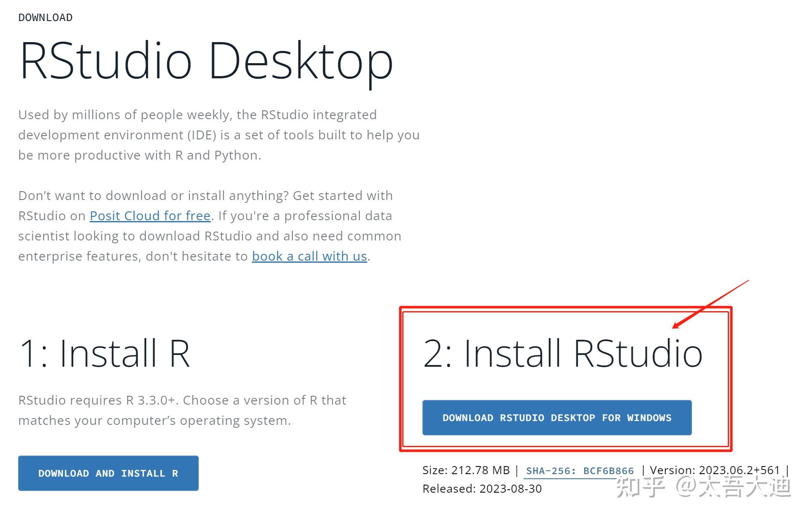This screenshot has width=812, height=520.
Task: Click the DOWNLOAD AND INSTALL R button
Action: [108, 473]
